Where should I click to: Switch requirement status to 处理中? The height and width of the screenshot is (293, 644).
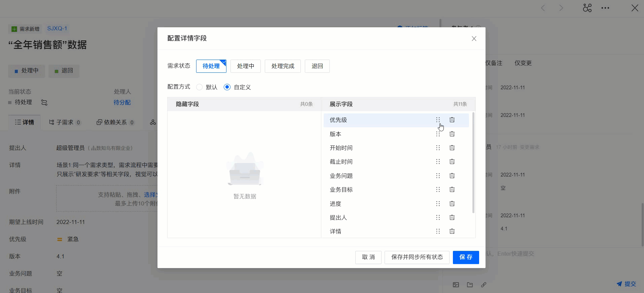[245, 66]
